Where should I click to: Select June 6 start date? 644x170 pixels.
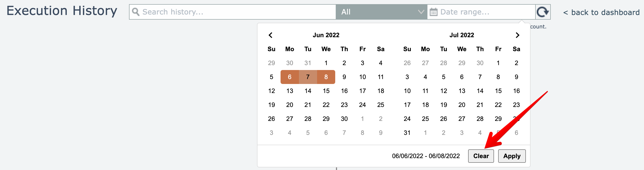(x=290, y=77)
